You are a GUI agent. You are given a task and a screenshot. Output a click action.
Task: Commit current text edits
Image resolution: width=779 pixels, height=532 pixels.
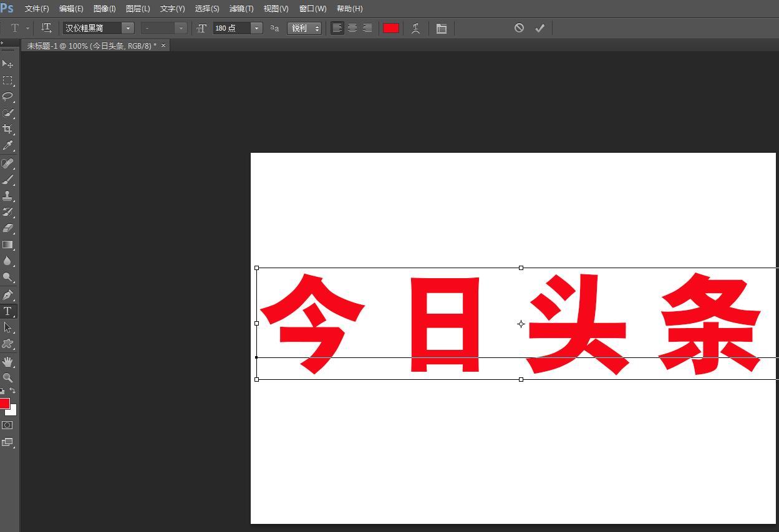click(x=540, y=28)
